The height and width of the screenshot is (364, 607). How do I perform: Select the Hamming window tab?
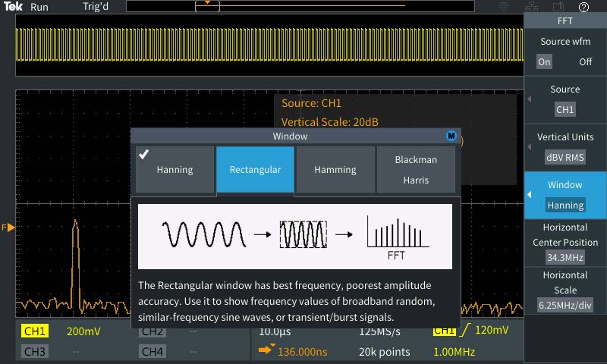click(335, 170)
